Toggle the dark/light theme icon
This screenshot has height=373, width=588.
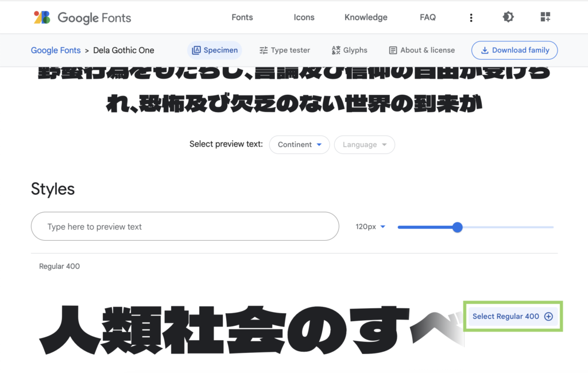coord(508,17)
